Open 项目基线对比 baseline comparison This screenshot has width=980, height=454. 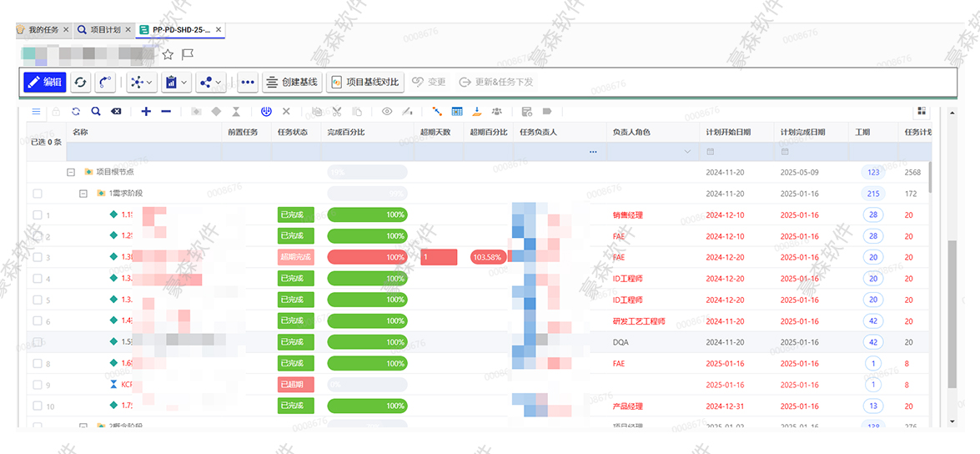point(365,82)
